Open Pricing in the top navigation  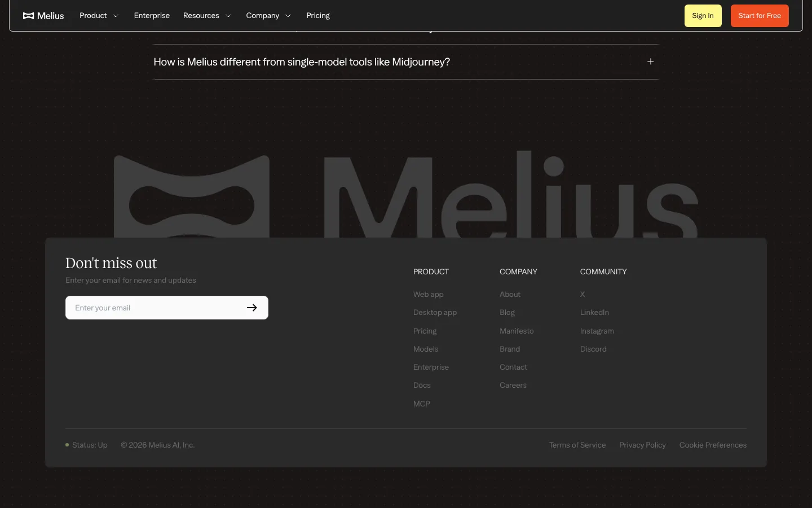click(x=318, y=16)
